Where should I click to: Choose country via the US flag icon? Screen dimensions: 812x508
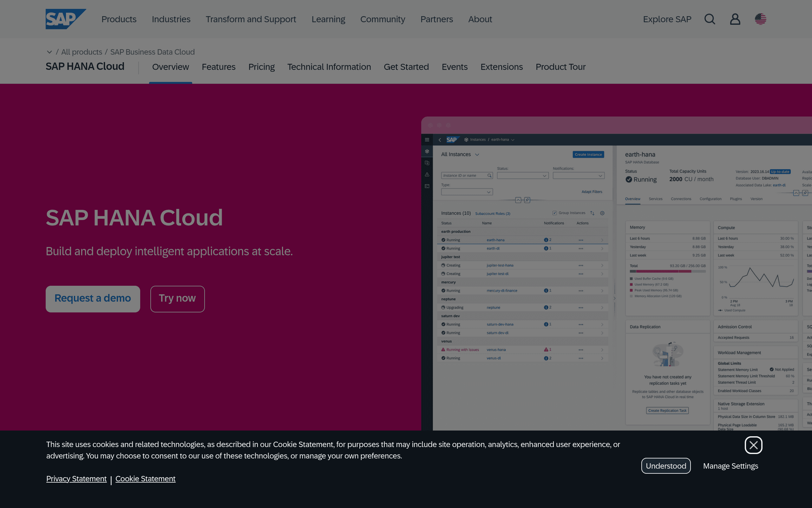point(761,19)
